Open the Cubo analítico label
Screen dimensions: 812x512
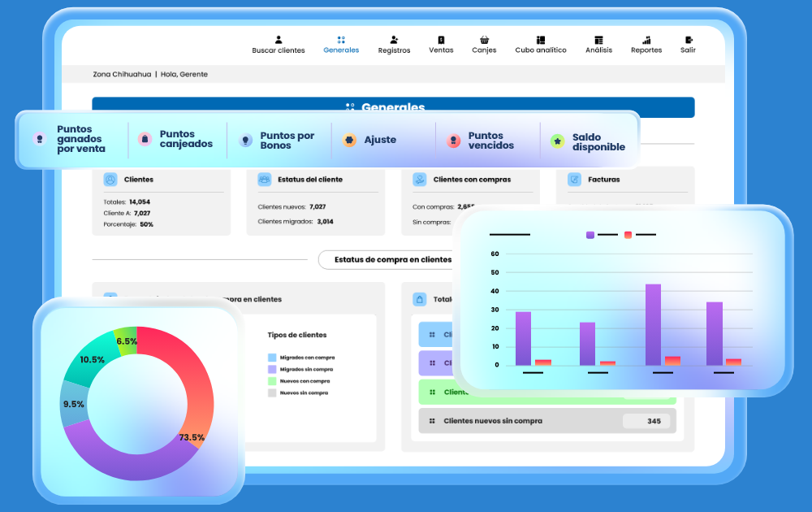click(541, 50)
